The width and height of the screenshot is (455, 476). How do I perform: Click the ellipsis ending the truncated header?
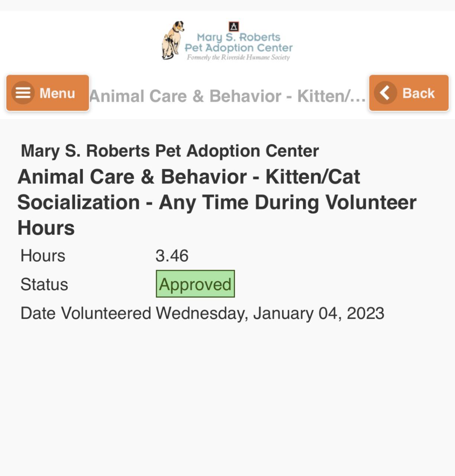pyautogui.click(x=358, y=97)
